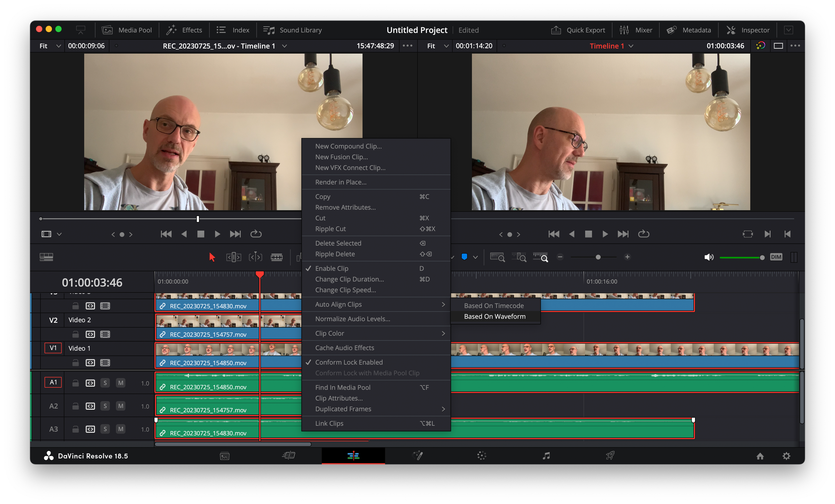Open the Color page icon
The image size is (835, 504).
tap(482, 456)
